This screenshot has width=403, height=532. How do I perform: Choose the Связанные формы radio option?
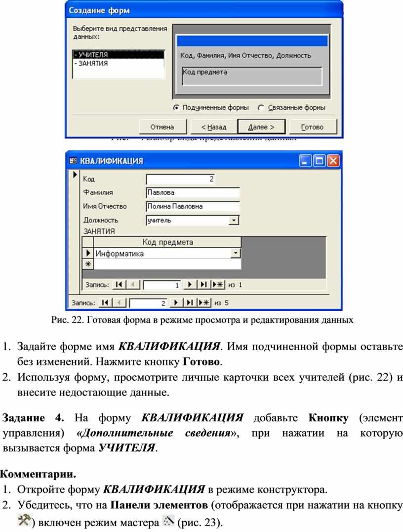(x=291, y=108)
